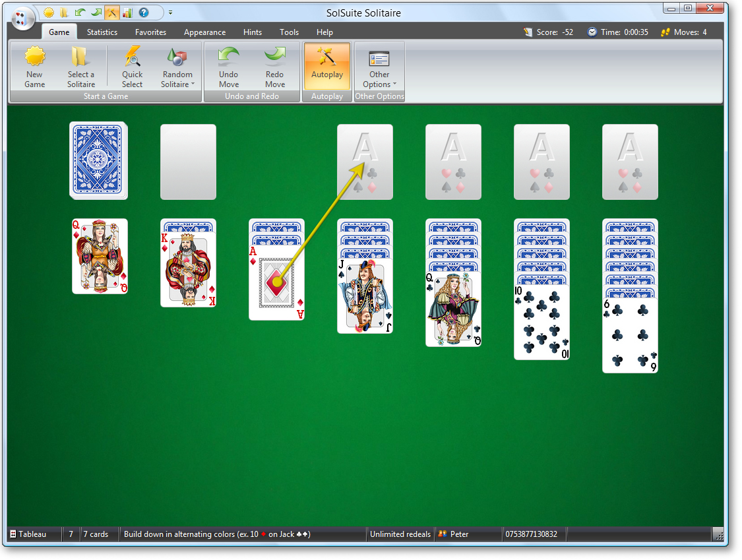742x560 pixels.
Task: Click the player name Peter in status bar
Action: pyautogui.click(x=459, y=534)
